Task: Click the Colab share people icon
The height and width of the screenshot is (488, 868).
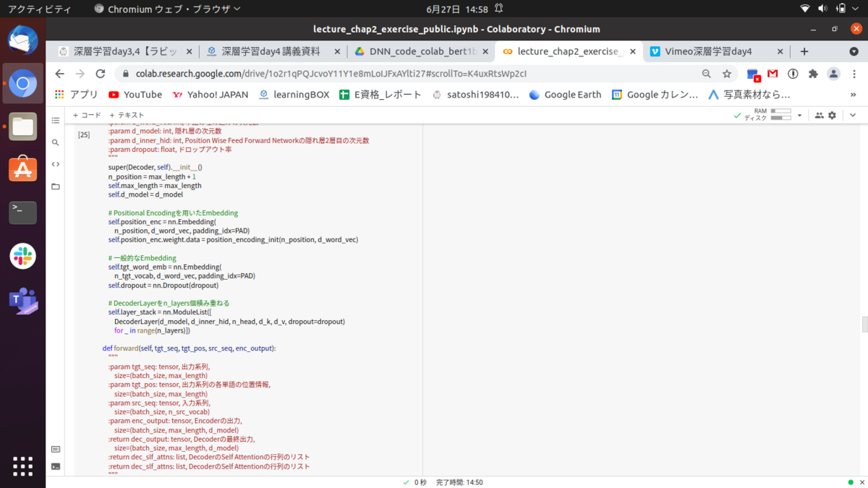Action: (x=819, y=116)
